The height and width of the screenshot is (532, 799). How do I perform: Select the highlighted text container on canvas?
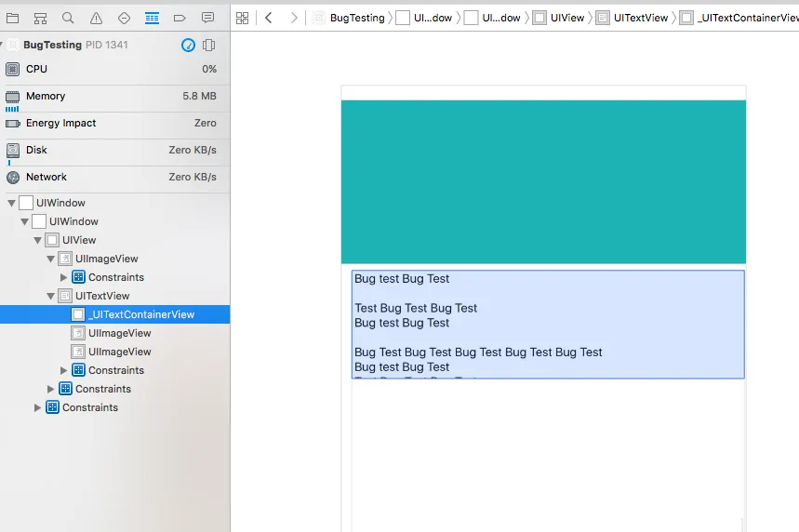[548, 325]
